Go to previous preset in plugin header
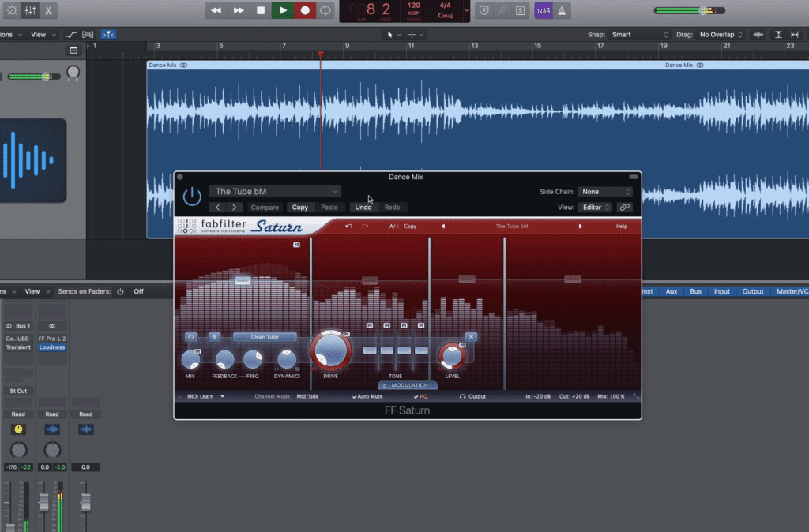Screen dimensions: 809x532 [x=218, y=208]
